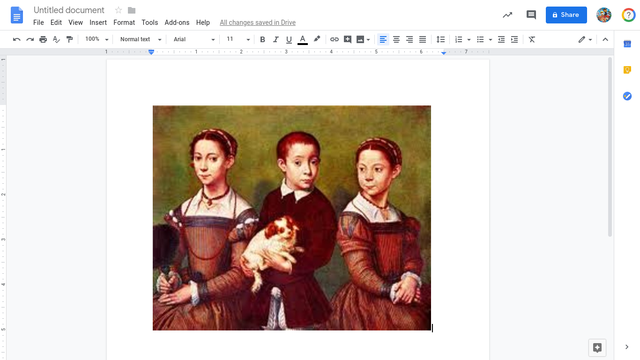Open numbered list style dropdown arrow
The image size is (640, 360).
(x=469, y=40)
